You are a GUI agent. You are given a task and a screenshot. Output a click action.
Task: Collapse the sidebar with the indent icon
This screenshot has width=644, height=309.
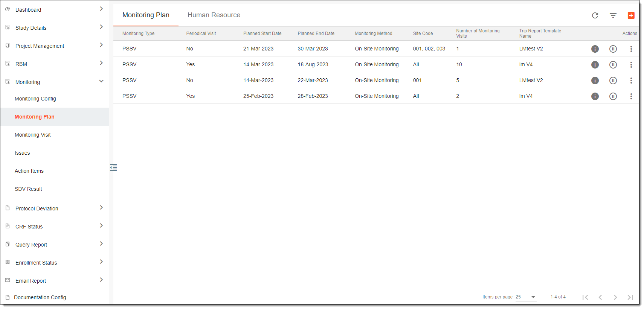(113, 167)
